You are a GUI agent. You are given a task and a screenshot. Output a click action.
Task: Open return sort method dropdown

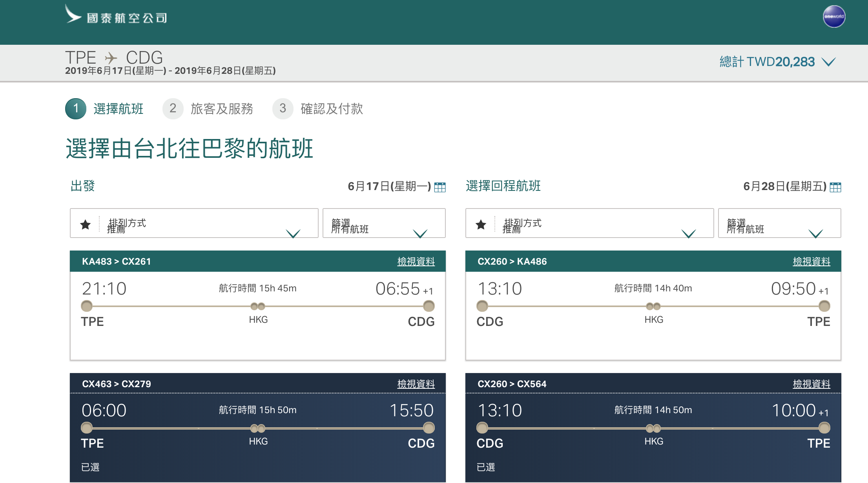589,223
